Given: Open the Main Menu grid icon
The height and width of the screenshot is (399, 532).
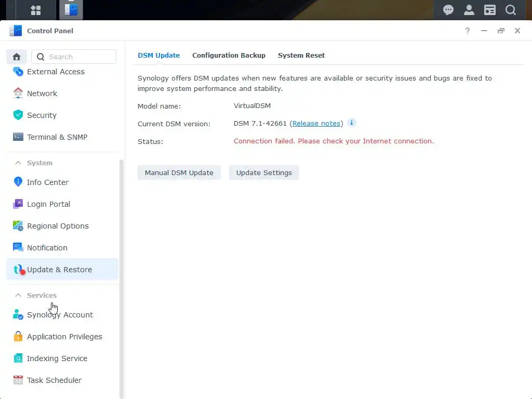Looking at the screenshot, I should [36, 10].
